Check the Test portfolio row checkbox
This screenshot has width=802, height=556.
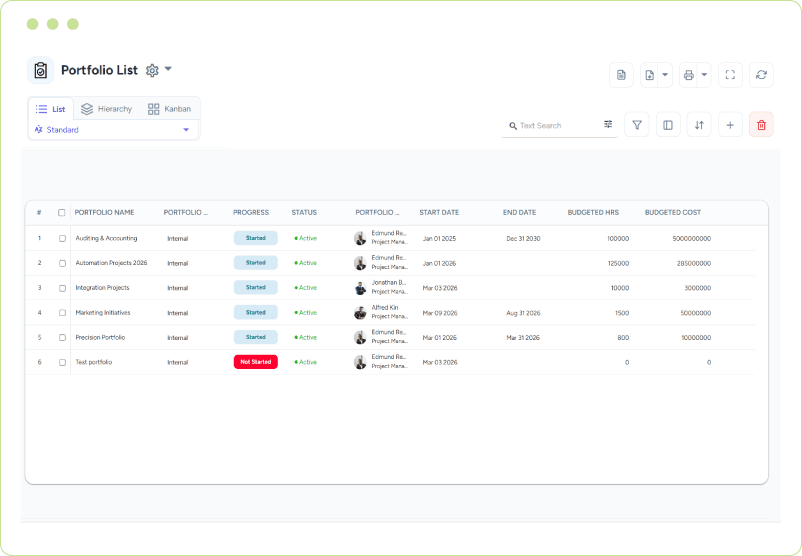click(62, 362)
